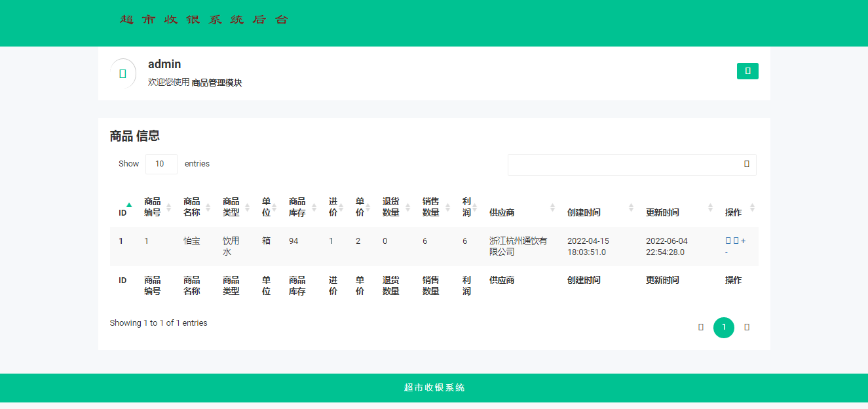Click the second action icon in the 怡宝 row
This screenshot has width=868, height=409.
click(736, 241)
